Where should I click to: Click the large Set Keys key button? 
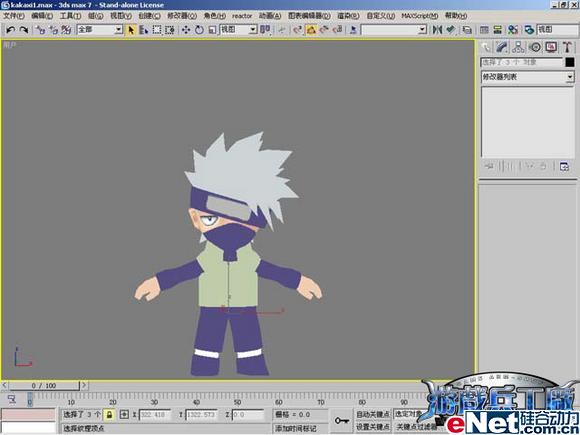(341, 421)
